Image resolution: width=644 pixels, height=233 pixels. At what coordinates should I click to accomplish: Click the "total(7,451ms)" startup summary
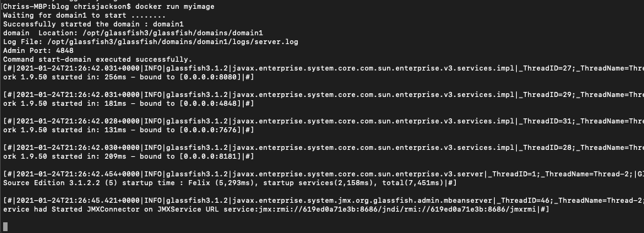tap(413, 183)
